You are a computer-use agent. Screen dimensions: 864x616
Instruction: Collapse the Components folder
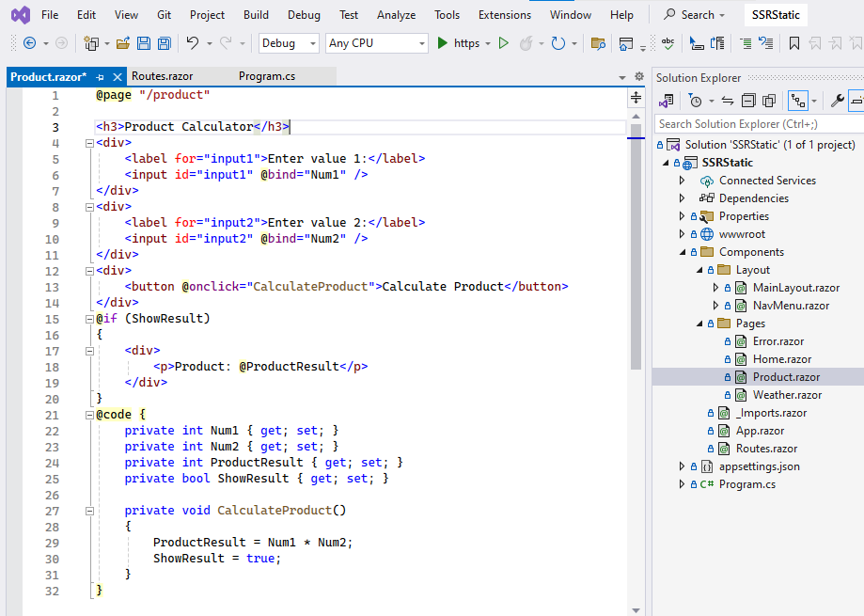pyautogui.click(x=683, y=252)
